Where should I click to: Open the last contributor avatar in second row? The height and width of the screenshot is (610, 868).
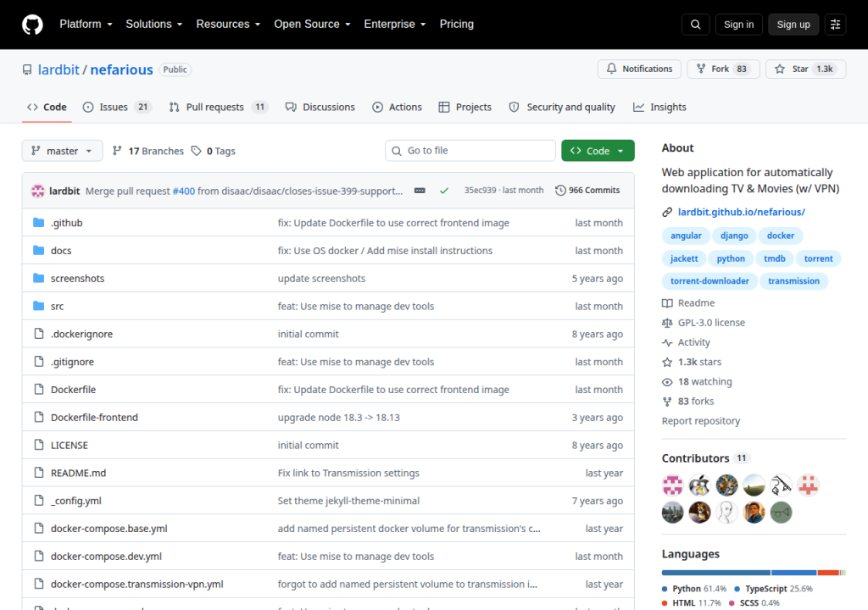click(781, 513)
